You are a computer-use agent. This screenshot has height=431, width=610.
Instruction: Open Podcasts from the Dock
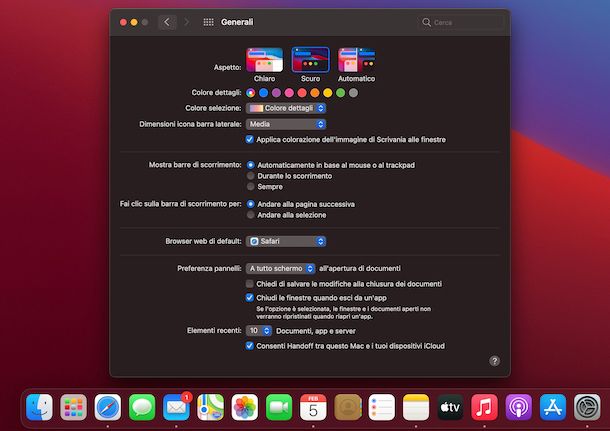519,407
